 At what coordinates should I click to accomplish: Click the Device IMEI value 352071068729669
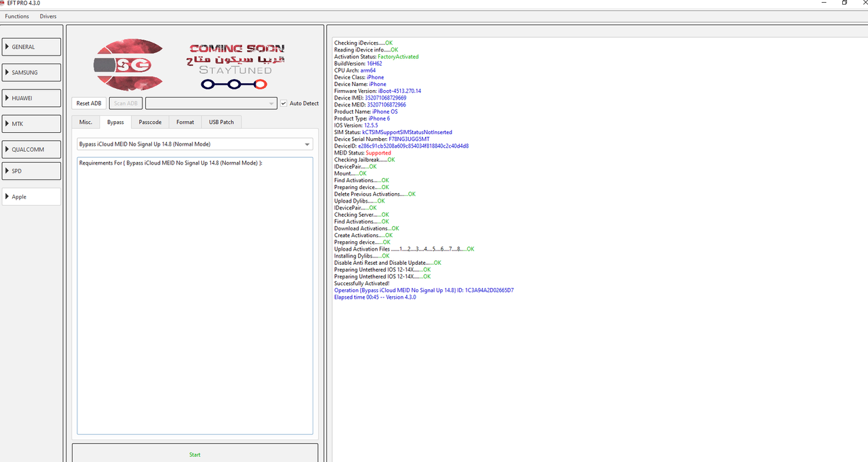[x=385, y=98]
